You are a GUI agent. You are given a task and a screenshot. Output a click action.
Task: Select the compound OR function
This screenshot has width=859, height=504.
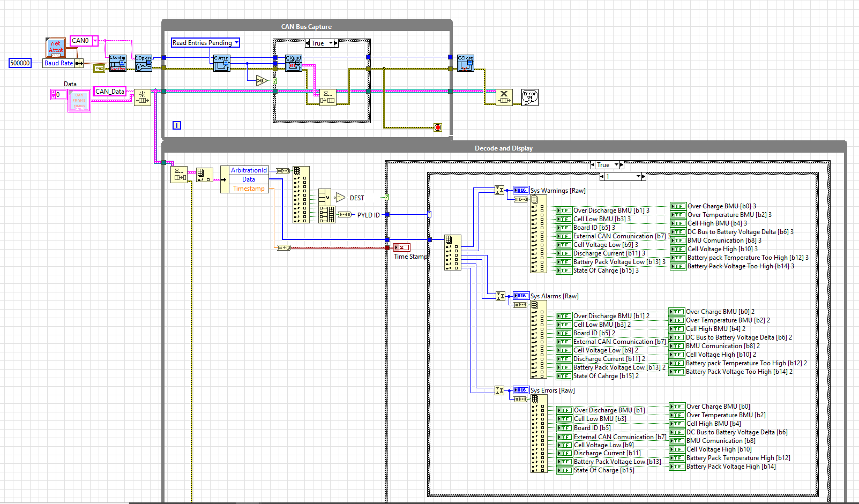(325, 198)
